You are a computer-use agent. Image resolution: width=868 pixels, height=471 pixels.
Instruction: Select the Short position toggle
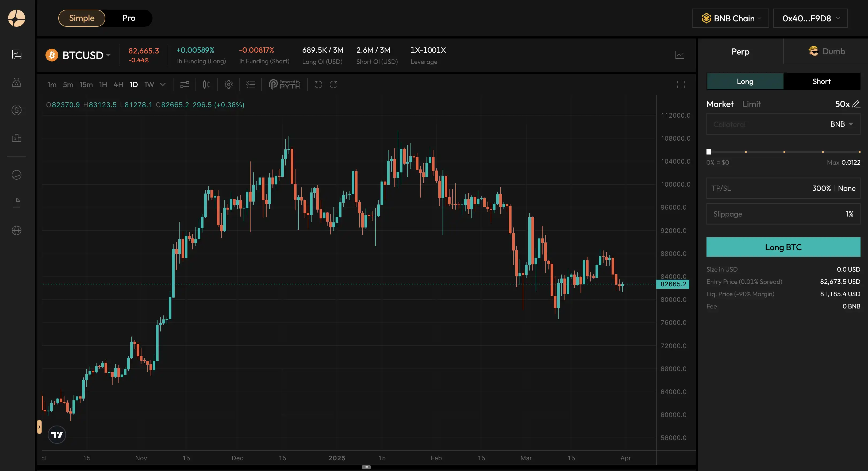point(821,82)
